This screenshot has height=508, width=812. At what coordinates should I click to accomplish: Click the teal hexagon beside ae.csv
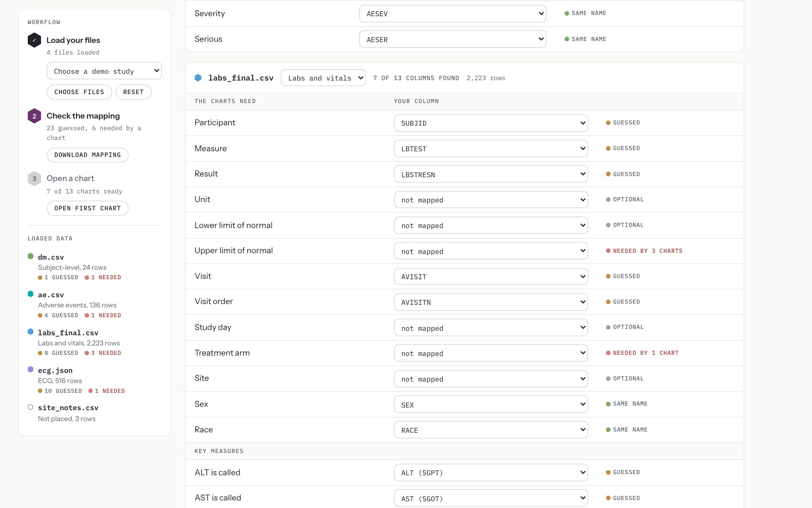click(x=30, y=294)
